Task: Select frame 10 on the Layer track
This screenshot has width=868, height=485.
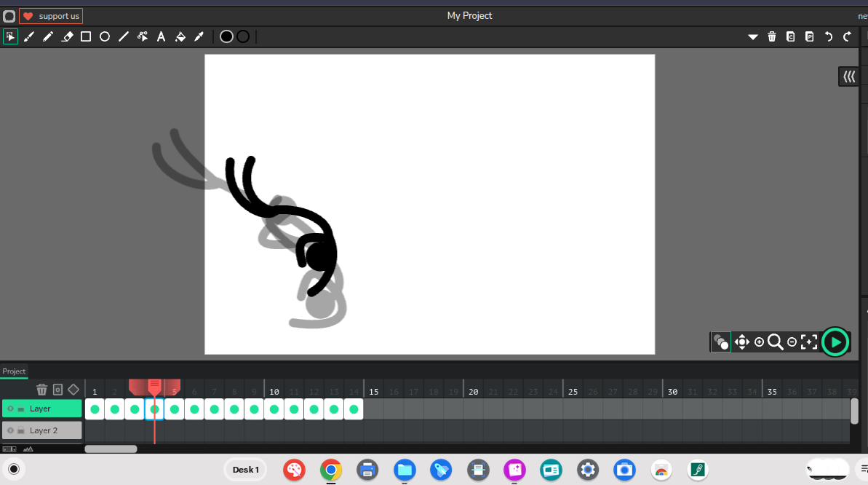Action: pos(274,409)
